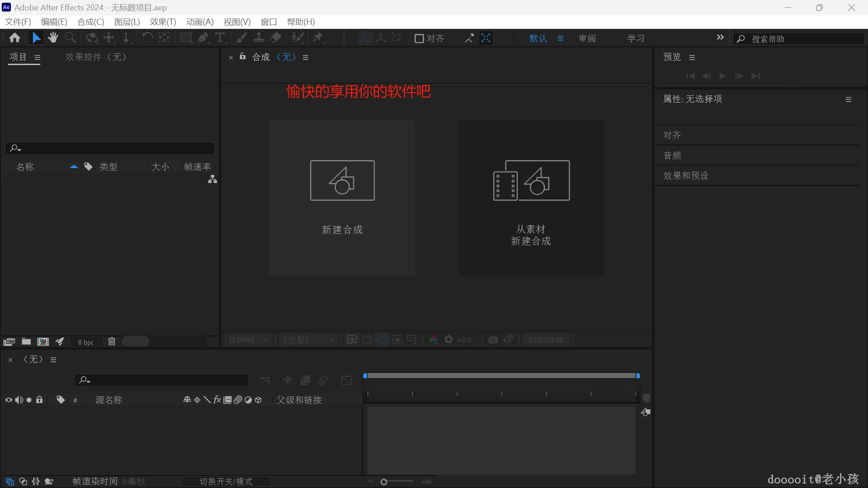Activate the Rotation tool
The image size is (868, 488).
[x=147, y=38]
